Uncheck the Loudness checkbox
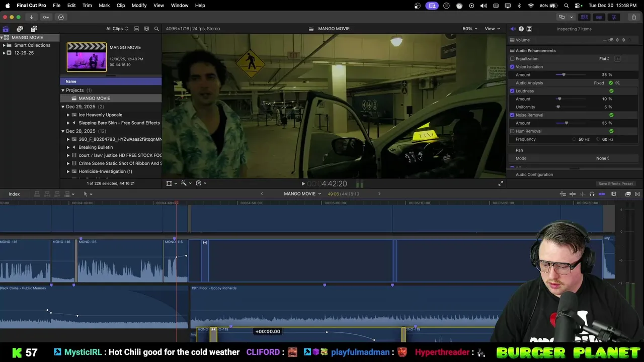The height and width of the screenshot is (362, 644). [x=512, y=91]
